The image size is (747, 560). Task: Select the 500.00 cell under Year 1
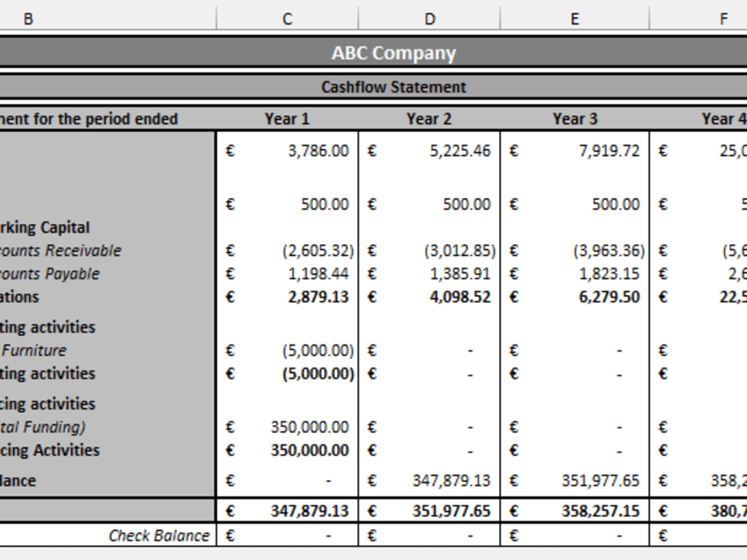pyautogui.click(x=288, y=205)
